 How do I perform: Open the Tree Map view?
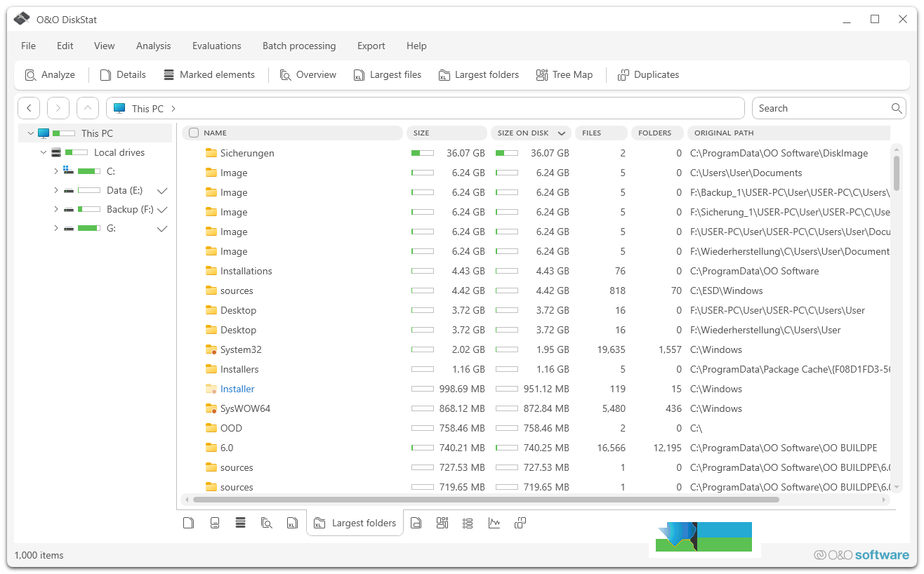[x=565, y=75]
